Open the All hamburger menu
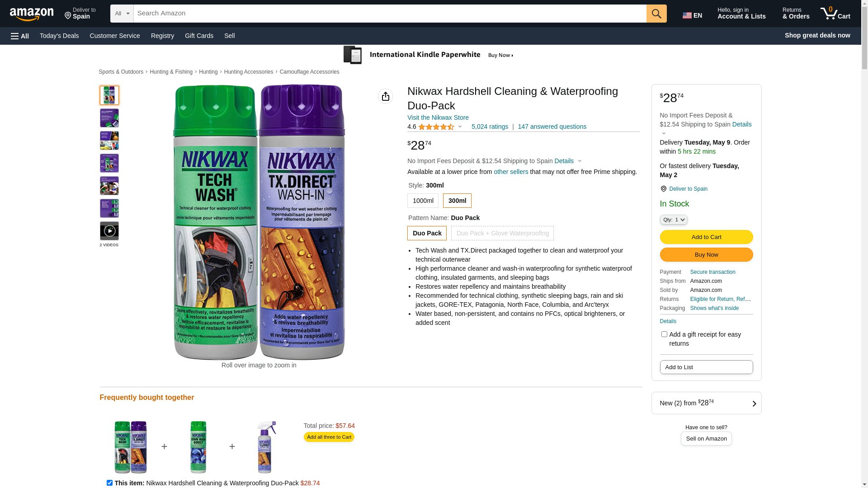868x488 pixels. (20, 36)
